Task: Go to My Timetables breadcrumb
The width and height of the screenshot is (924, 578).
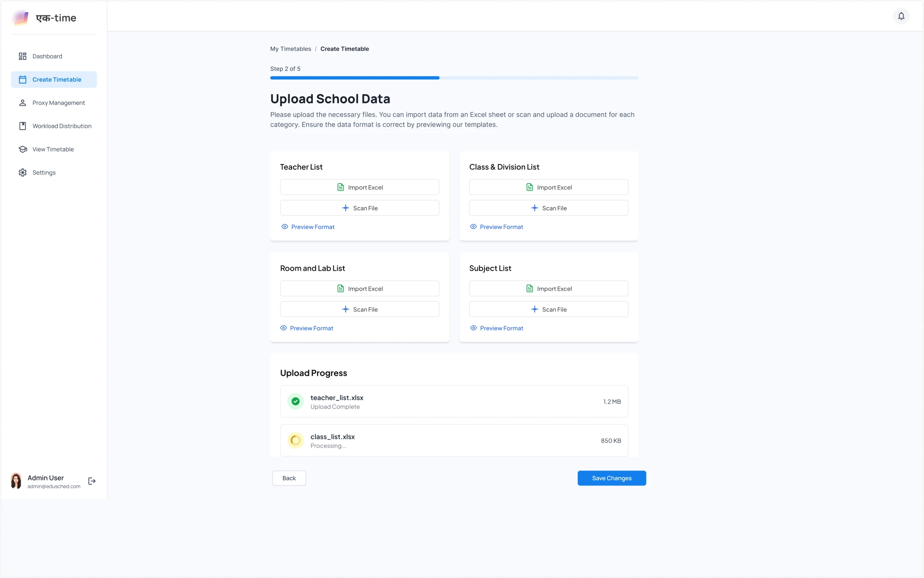Action: [x=290, y=49]
